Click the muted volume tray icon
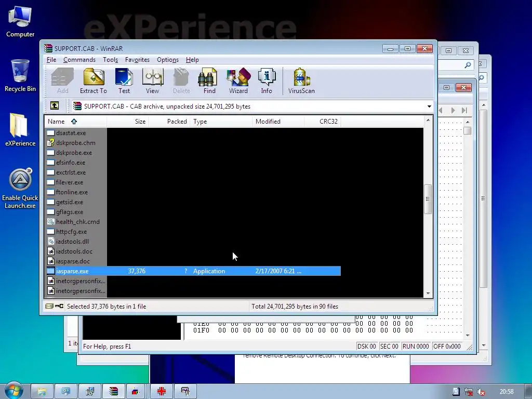The height and width of the screenshot is (399, 532). 481,392
